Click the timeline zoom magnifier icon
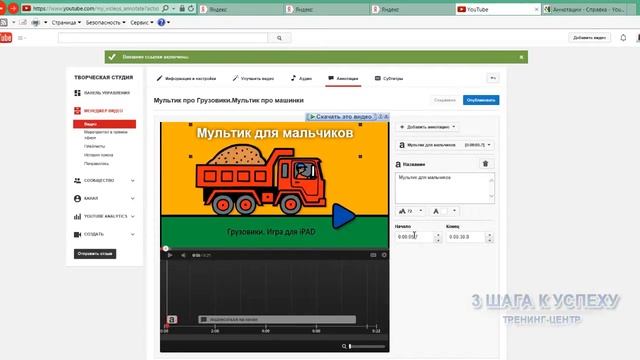 click(x=344, y=347)
